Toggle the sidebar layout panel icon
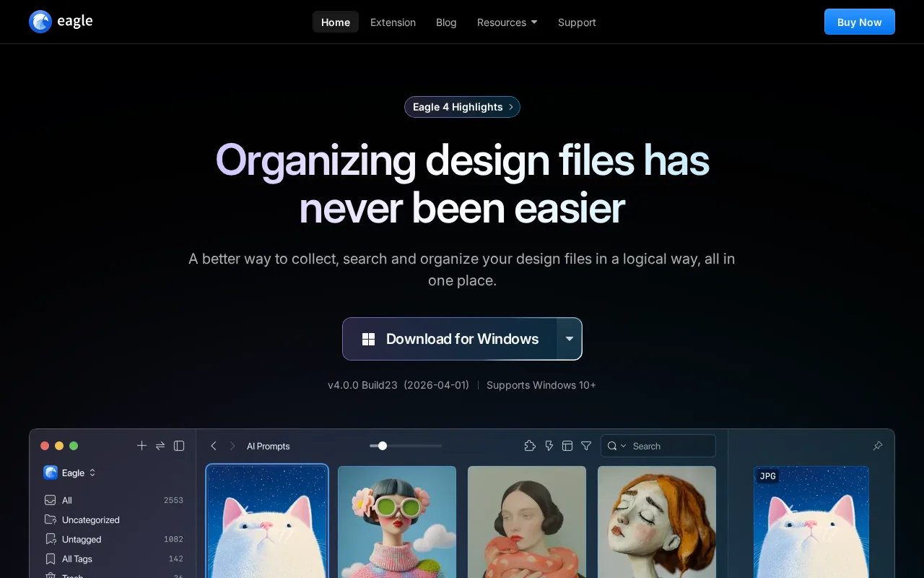924x578 pixels. [179, 446]
